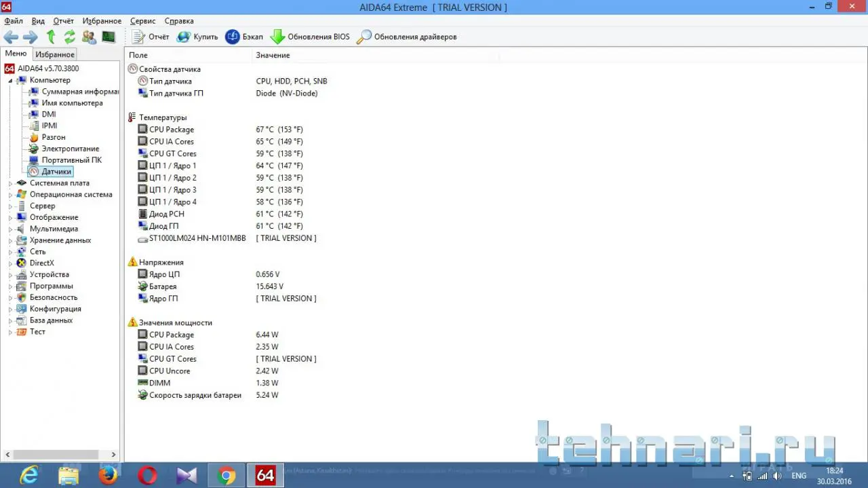Click the sidebar horizontal scrollbar right arrow

[x=115, y=455]
